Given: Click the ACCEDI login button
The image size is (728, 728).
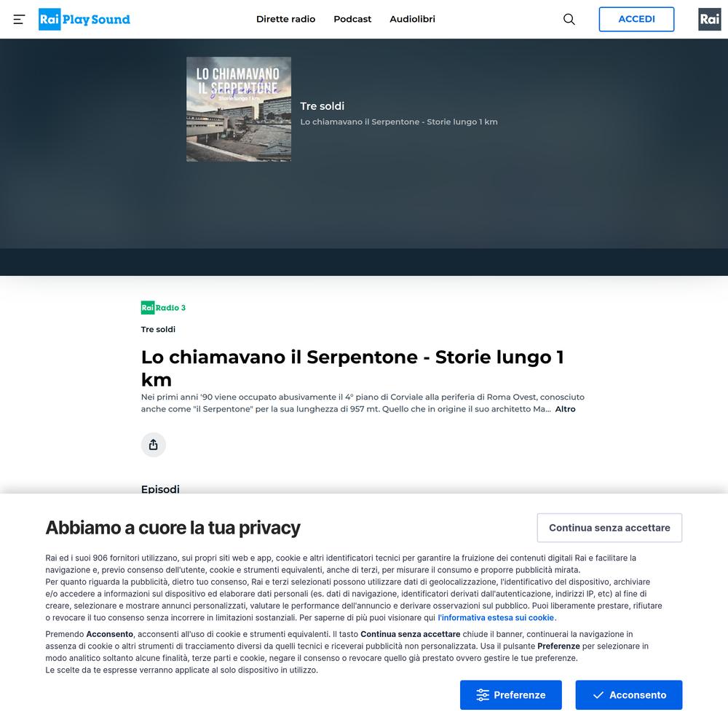Looking at the screenshot, I should (636, 19).
